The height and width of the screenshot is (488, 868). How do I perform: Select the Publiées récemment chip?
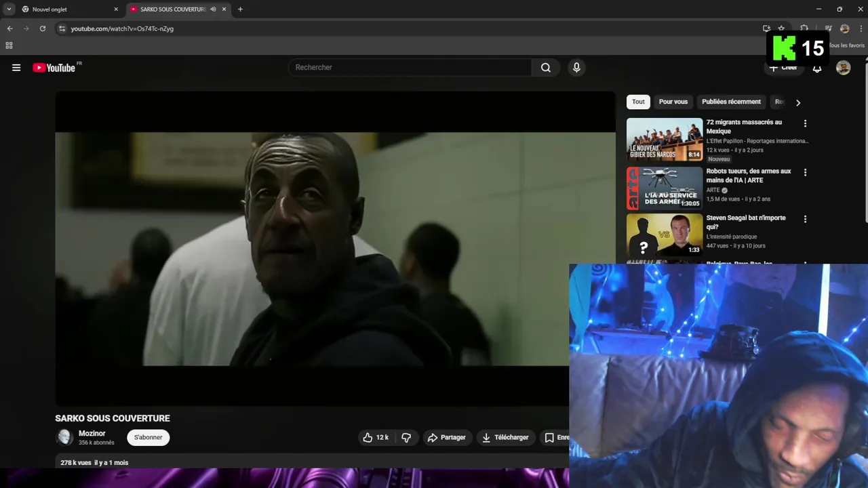point(731,102)
